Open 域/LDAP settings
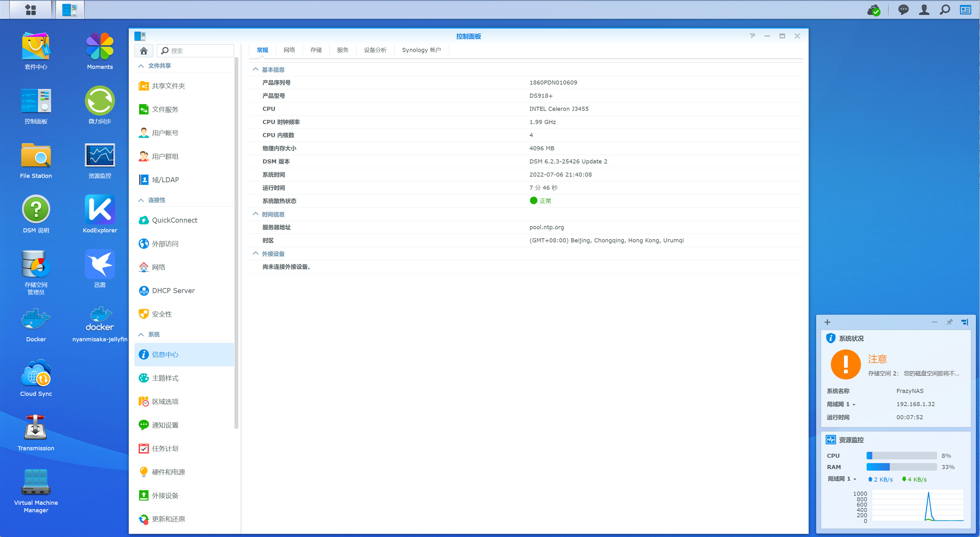The image size is (980, 537). (184, 180)
